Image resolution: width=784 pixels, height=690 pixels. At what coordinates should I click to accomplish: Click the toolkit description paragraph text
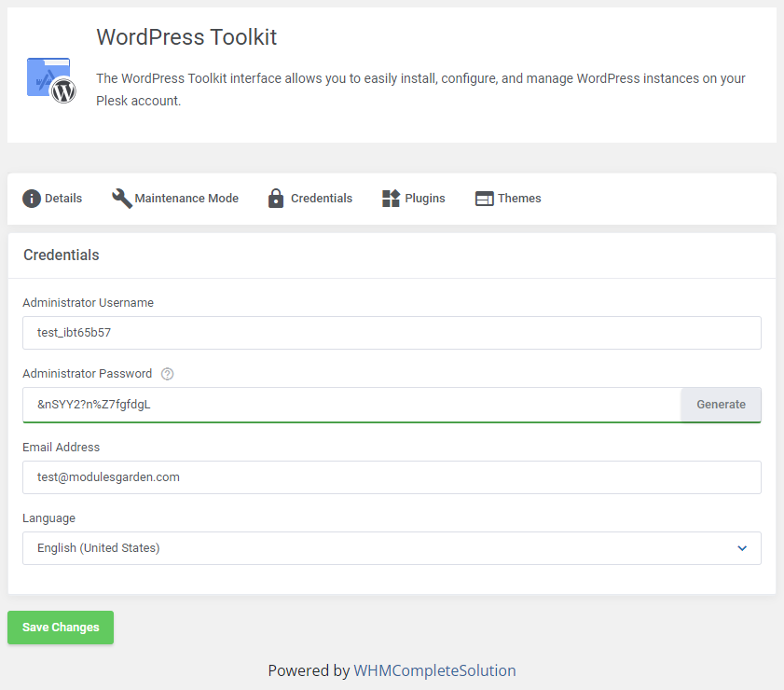pos(420,90)
